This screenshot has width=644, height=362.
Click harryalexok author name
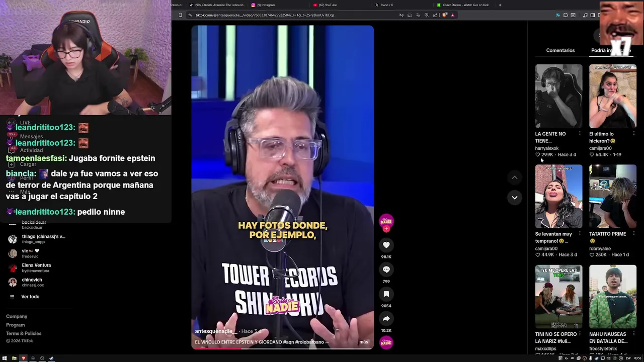click(547, 148)
